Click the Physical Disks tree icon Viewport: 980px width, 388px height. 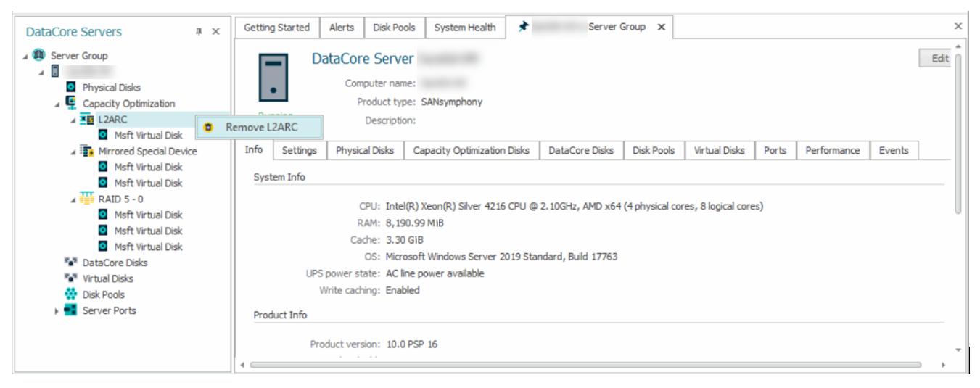click(x=71, y=88)
